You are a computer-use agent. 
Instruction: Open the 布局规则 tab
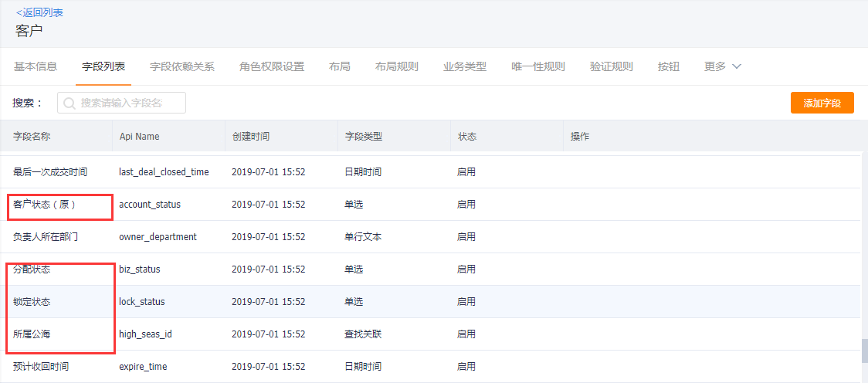coord(397,66)
